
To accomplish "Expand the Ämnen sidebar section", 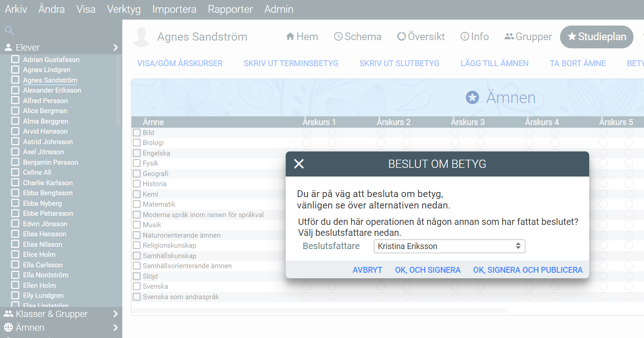I will coord(115,328).
